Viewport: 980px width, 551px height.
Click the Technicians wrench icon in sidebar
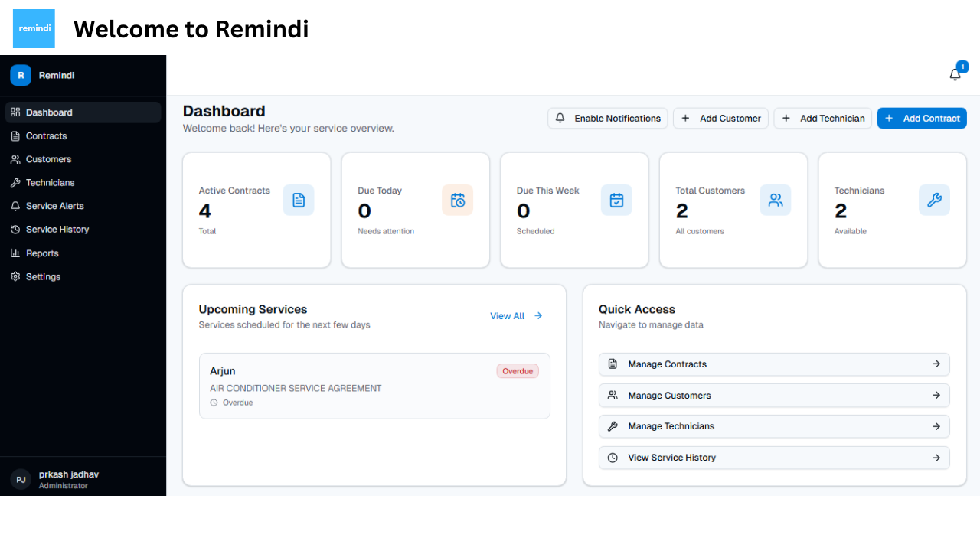pyautogui.click(x=15, y=183)
